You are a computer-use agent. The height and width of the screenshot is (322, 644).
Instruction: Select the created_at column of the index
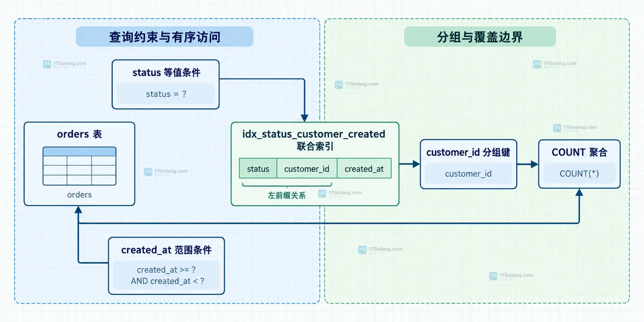(364, 169)
